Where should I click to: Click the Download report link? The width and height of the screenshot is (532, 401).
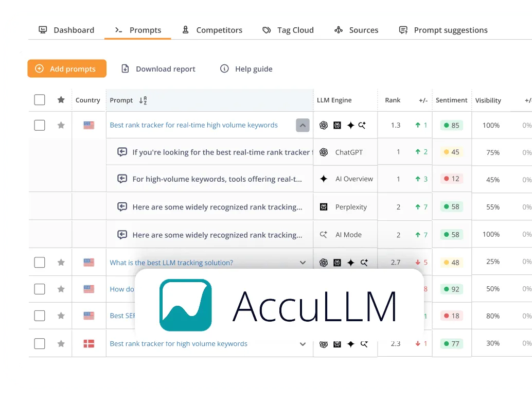click(x=157, y=68)
